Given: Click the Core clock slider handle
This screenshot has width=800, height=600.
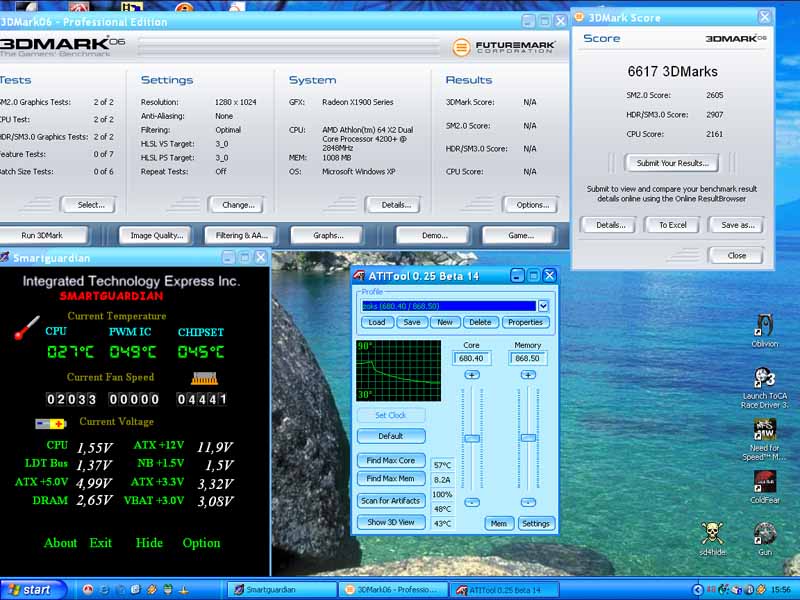Looking at the screenshot, I should 472,438.
